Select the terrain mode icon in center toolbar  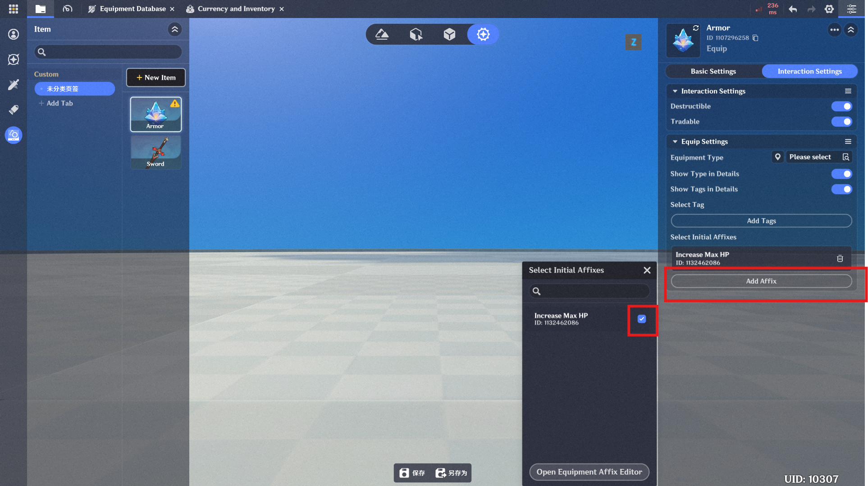(382, 34)
